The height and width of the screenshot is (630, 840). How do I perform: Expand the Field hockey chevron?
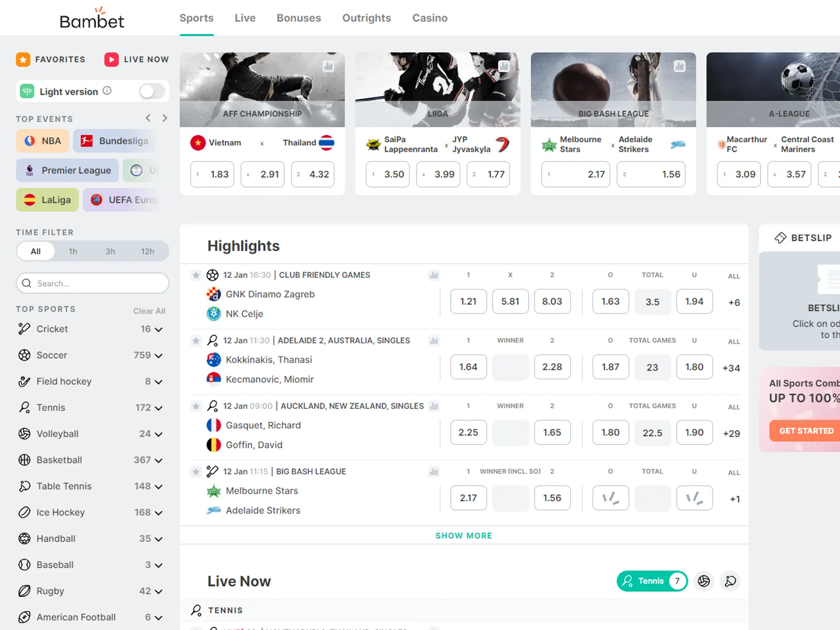pyautogui.click(x=158, y=382)
